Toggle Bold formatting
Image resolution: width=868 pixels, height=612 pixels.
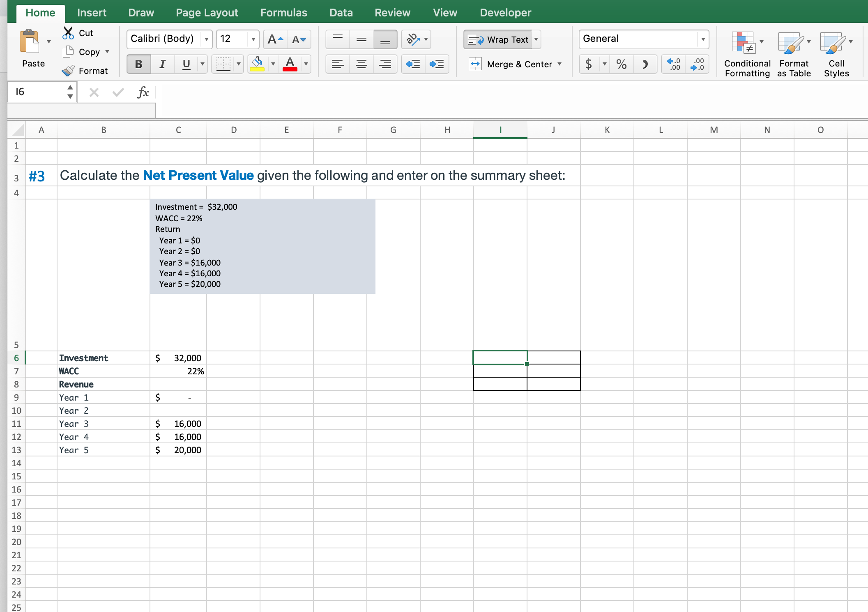pos(138,64)
